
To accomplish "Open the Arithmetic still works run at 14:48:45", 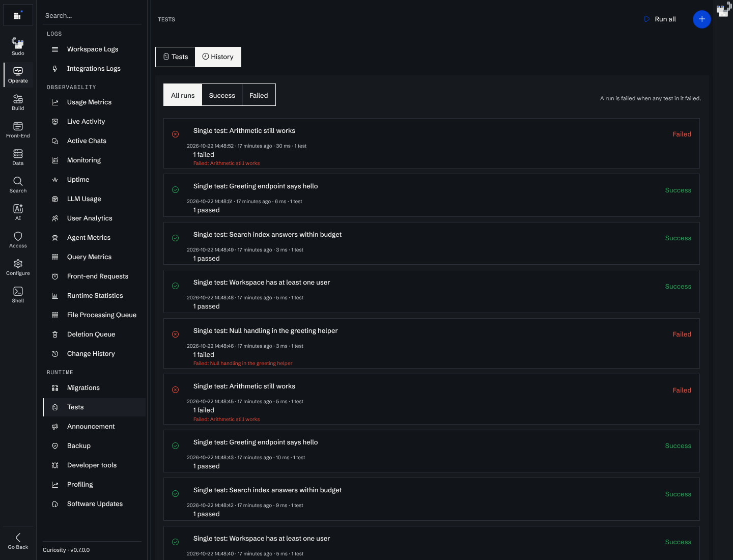I will [x=431, y=399].
